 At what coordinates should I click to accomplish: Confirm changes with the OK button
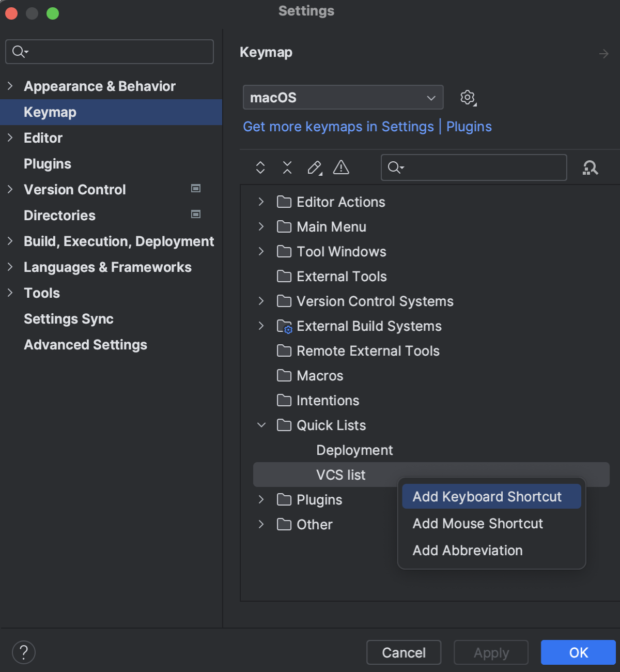(578, 652)
